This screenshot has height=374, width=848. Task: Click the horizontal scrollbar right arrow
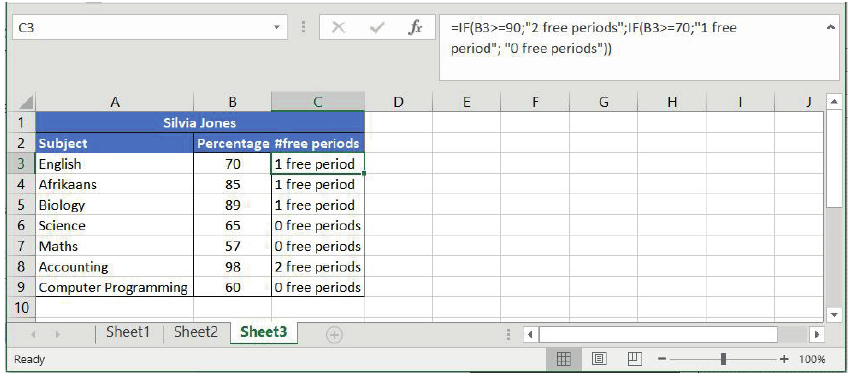pos(818,335)
